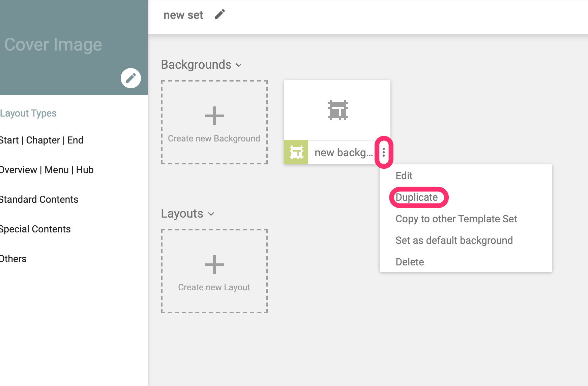Click the plus icon for new Background

tap(214, 116)
